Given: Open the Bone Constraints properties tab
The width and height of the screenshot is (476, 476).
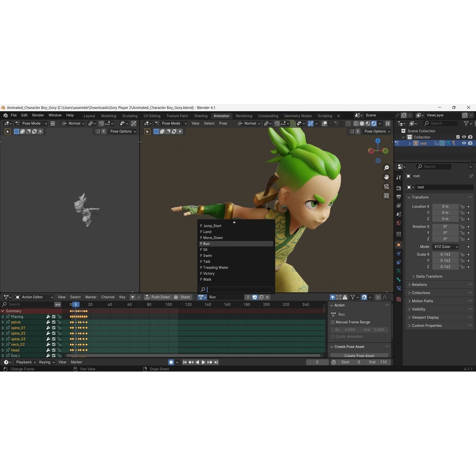Looking at the screenshot, I should click(x=398, y=288).
